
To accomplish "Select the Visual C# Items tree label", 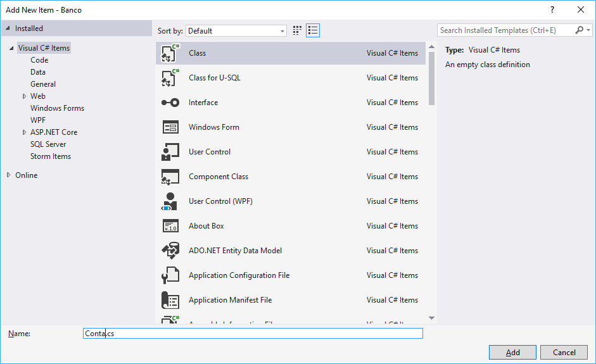I will point(44,48).
